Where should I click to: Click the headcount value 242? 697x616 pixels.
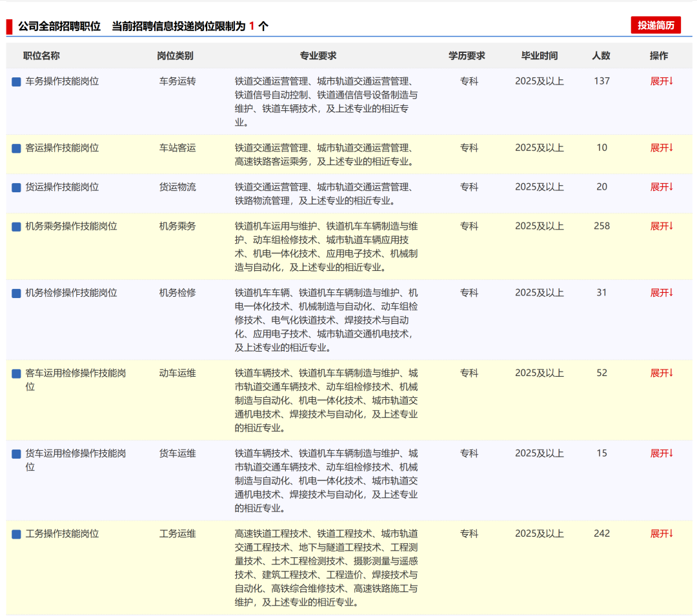(602, 534)
